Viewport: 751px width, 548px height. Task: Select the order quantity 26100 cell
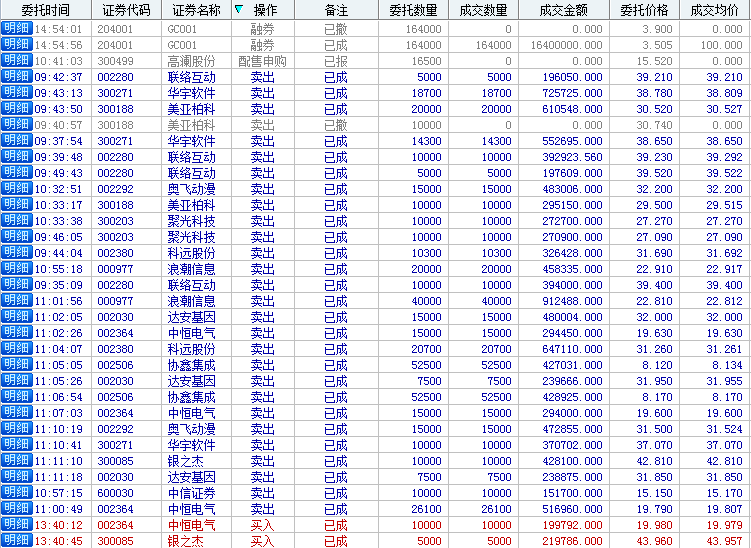[426, 509]
